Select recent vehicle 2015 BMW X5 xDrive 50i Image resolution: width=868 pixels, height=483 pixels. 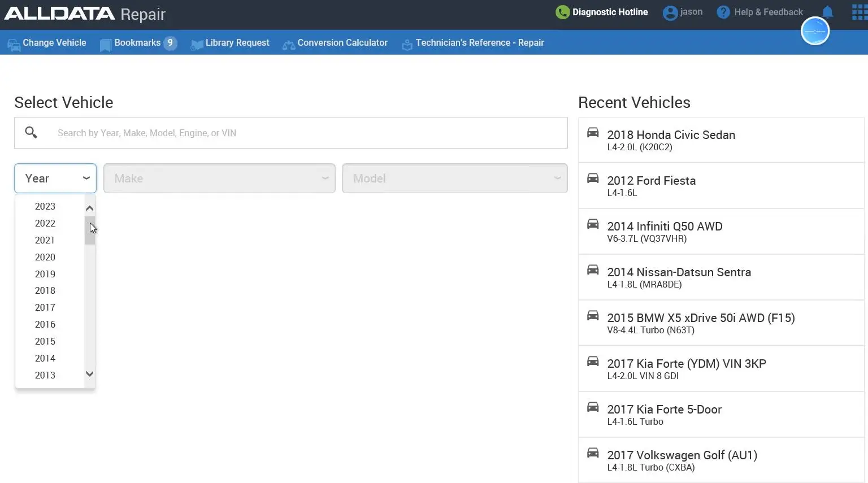click(x=721, y=323)
